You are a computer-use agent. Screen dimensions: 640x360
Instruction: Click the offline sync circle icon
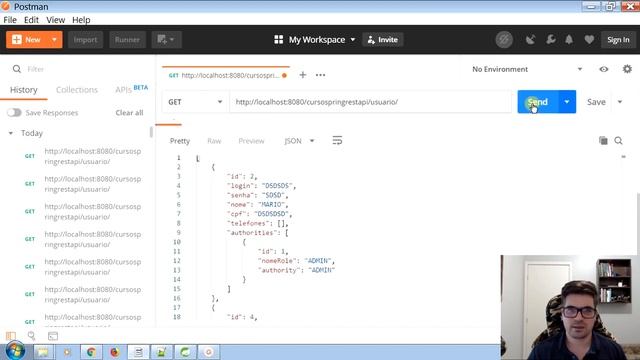[x=504, y=40]
